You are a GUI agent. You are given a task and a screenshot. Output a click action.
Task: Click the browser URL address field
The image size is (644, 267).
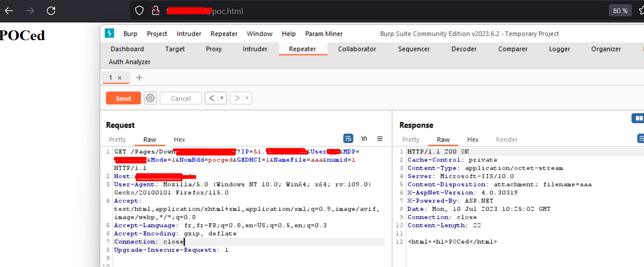coord(374,11)
